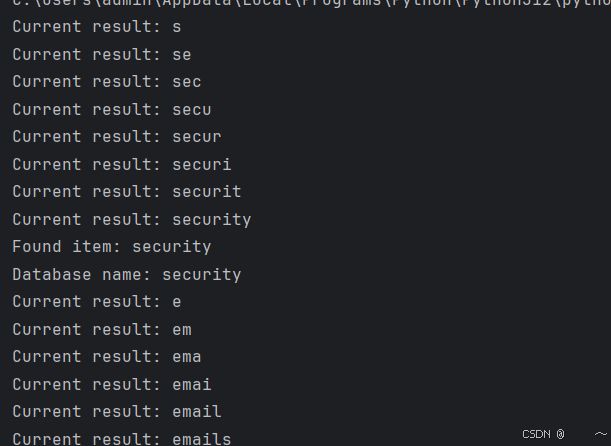Click the 'Current result: secur' output line
The width and height of the screenshot is (611, 446).
click(117, 137)
